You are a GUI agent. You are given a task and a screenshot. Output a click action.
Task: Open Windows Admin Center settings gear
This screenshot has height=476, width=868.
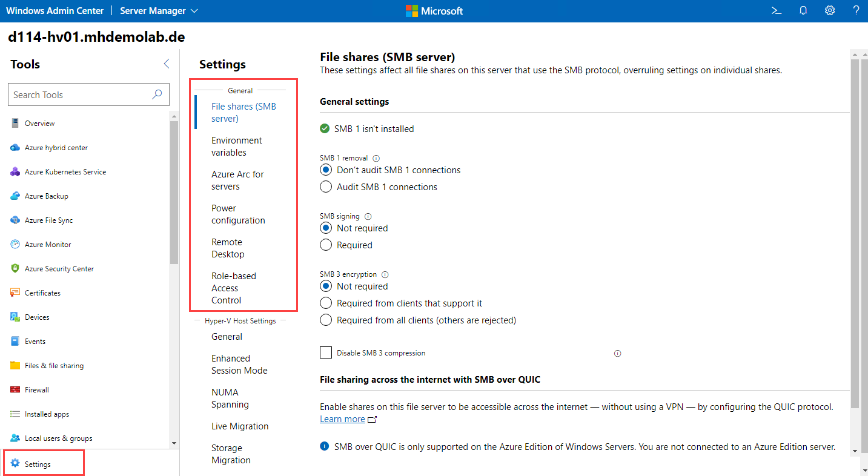click(830, 10)
